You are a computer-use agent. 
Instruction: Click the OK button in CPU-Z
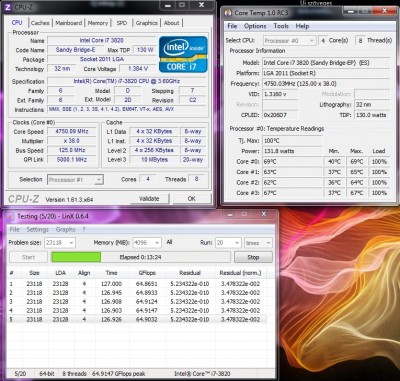(191, 199)
